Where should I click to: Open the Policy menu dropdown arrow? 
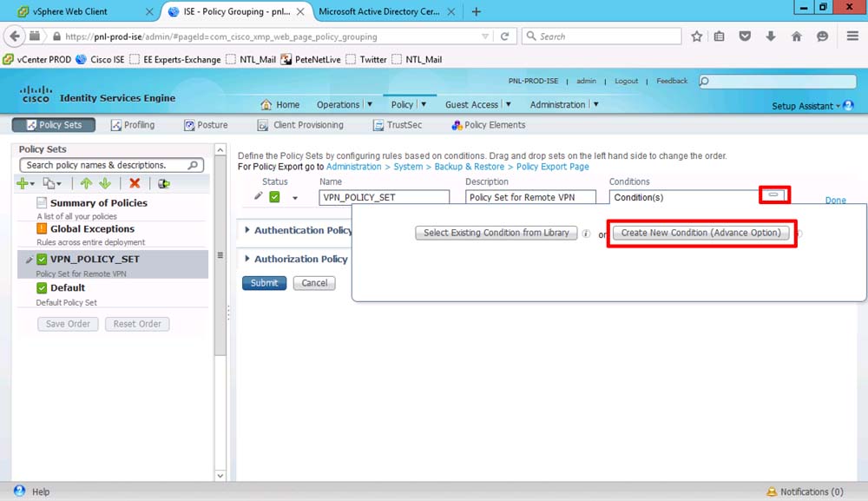[424, 104]
